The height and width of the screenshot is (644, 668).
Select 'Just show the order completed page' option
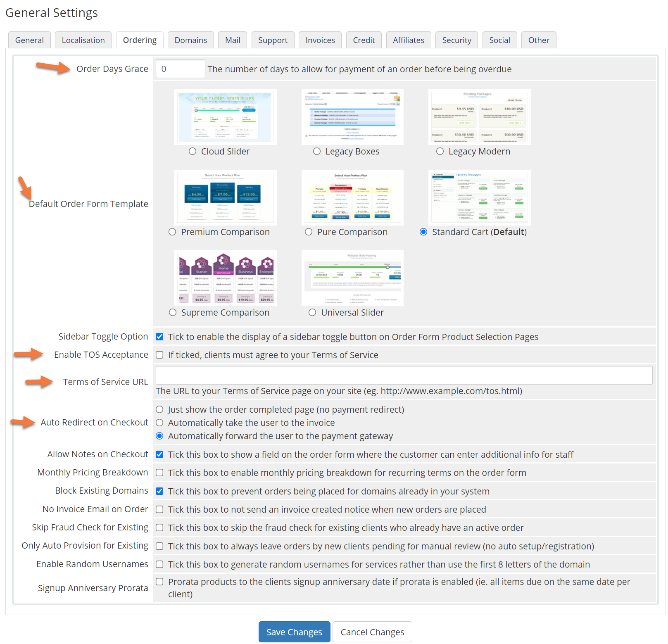[x=159, y=410]
